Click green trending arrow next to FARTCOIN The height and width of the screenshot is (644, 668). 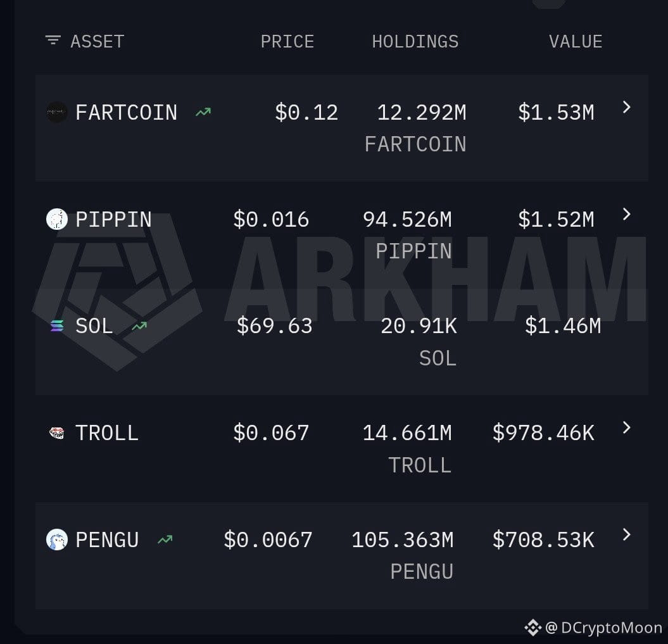coord(203,113)
